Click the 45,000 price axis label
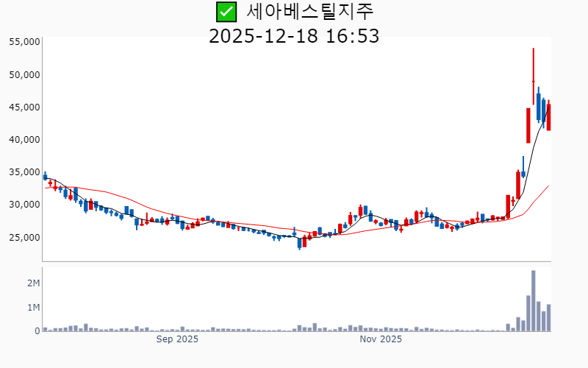This screenshot has width=588, height=368. (24, 107)
